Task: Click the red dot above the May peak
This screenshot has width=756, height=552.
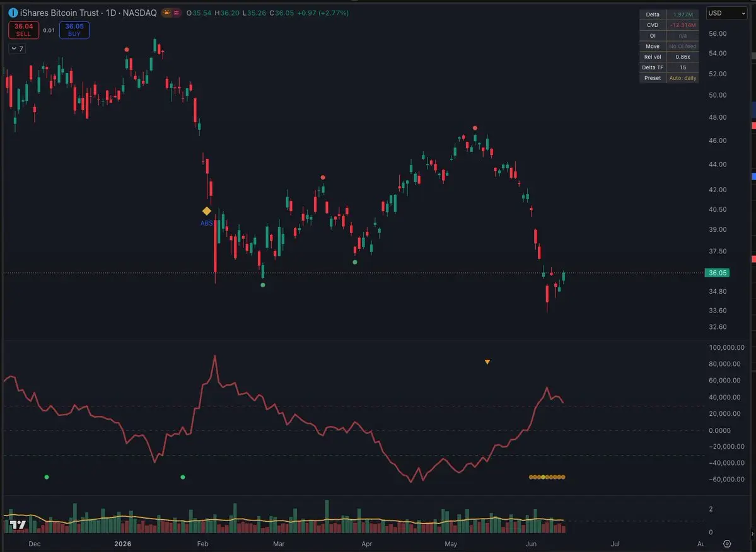Action: click(x=475, y=128)
